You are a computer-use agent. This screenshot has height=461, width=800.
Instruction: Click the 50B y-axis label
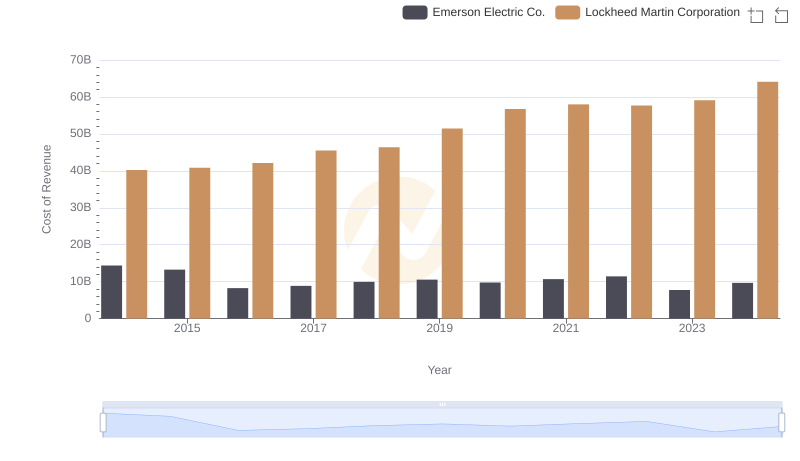[81, 133]
